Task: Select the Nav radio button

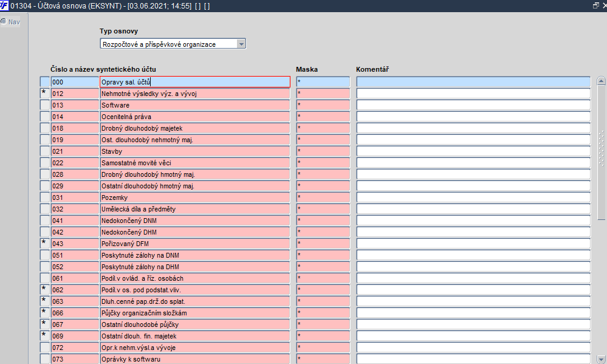Action: (4, 22)
